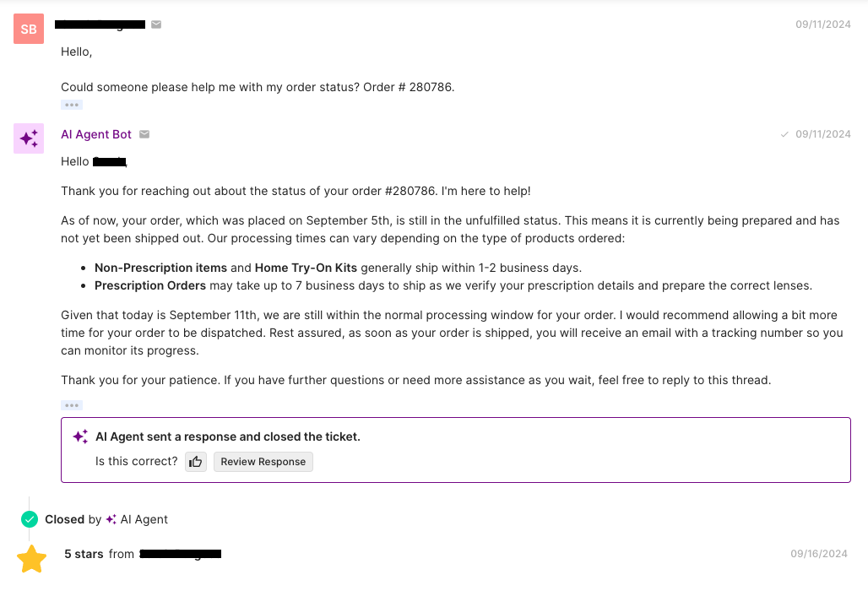Click the 09/11/2024 timestamp on the AI reply
The image size is (868, 591).
[823, 133]
